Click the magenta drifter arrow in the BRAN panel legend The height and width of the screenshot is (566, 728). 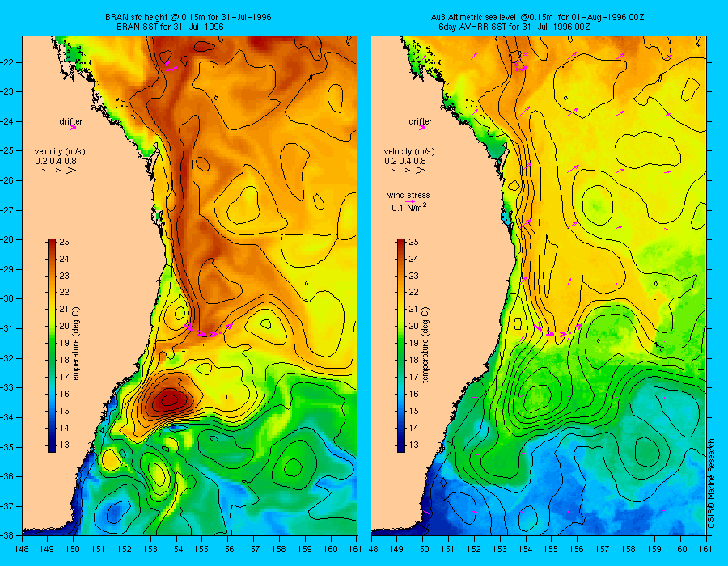(x=73, y=128)
